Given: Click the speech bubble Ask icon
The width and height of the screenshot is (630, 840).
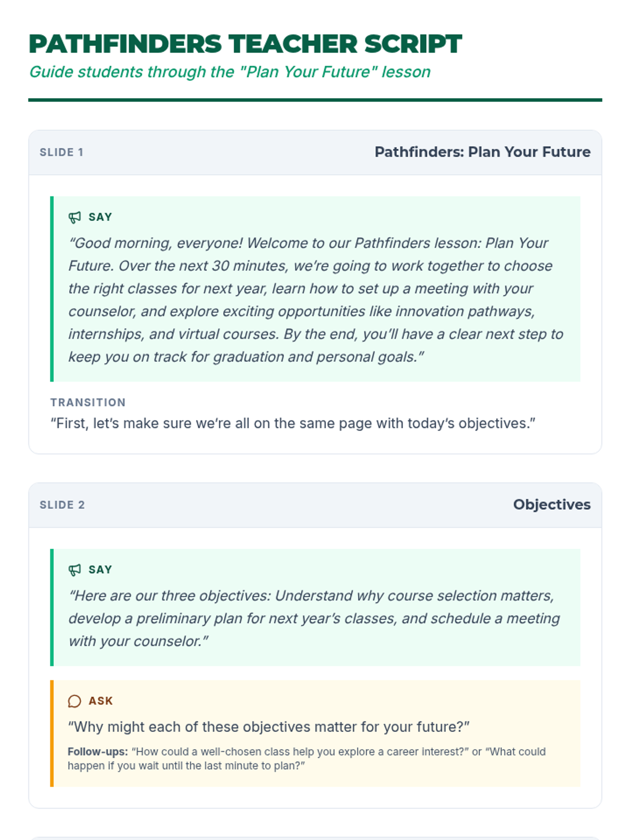Looking at the screenshot, I should pos(75,701).
